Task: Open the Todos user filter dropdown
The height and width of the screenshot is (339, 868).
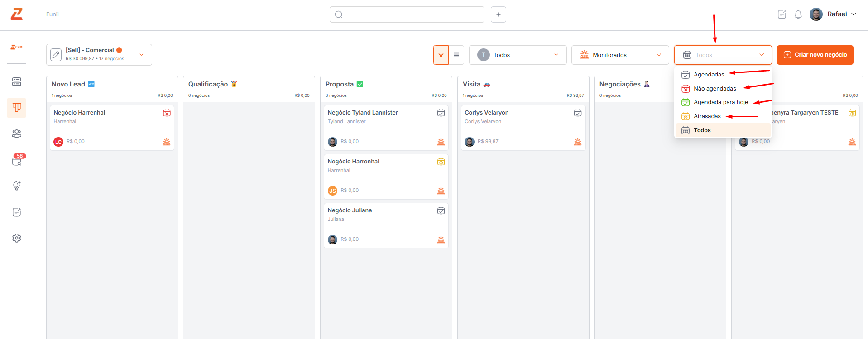Action: click(x=518, y=55)
